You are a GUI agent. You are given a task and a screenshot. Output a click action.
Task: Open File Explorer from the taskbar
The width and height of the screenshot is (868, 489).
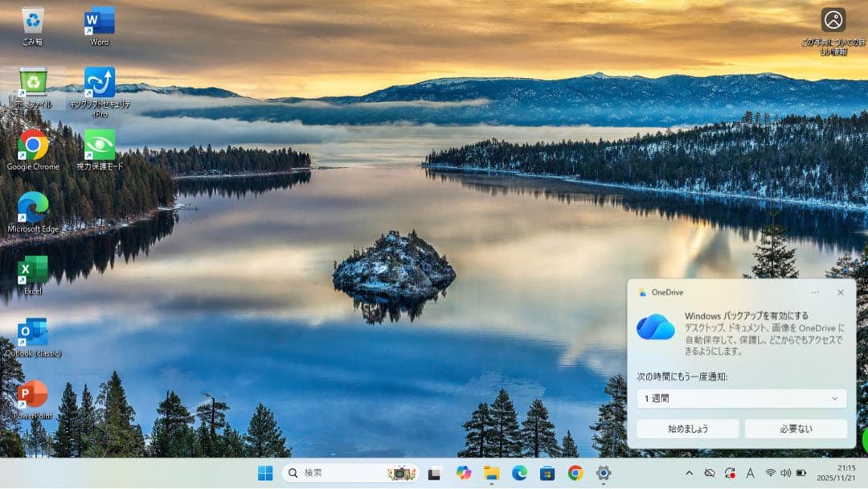[x=491, y=474]
